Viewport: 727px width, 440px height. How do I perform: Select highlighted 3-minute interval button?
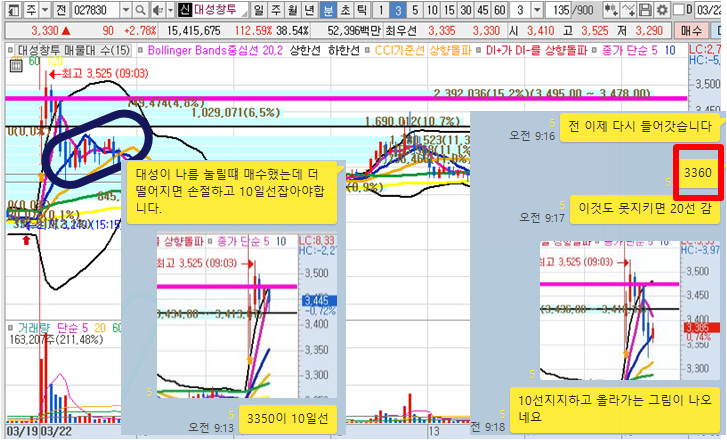click(398, 10)
